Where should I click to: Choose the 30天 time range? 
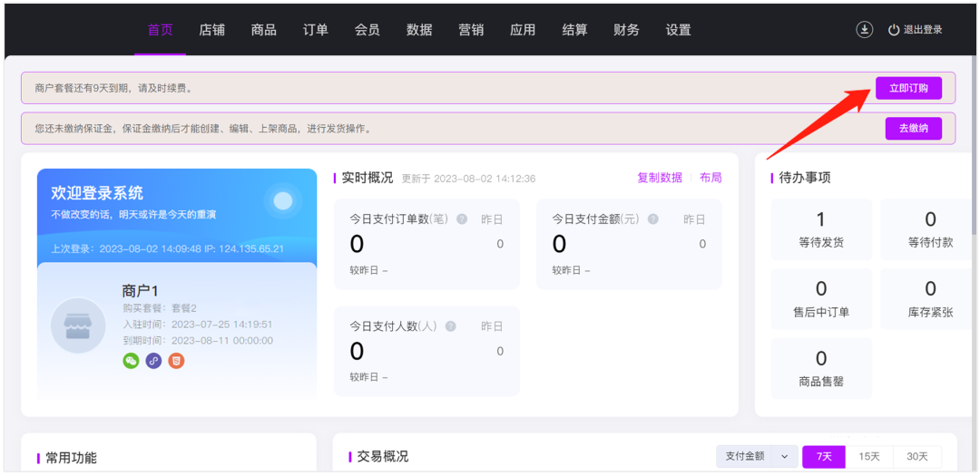917,456
